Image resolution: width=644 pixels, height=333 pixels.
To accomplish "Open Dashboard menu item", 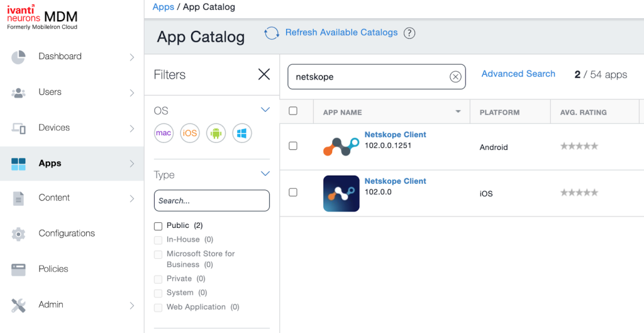I will click(x=60, y=56).
